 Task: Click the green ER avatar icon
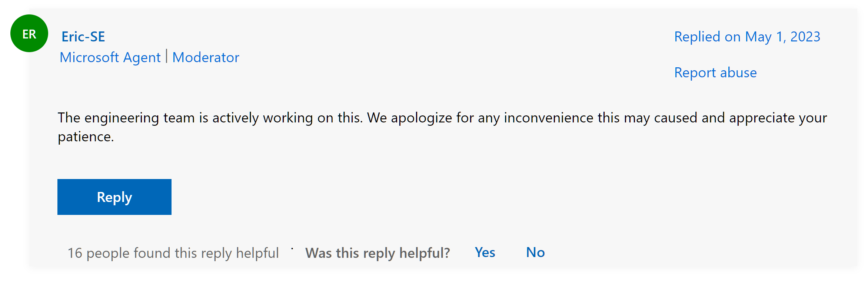29,33
